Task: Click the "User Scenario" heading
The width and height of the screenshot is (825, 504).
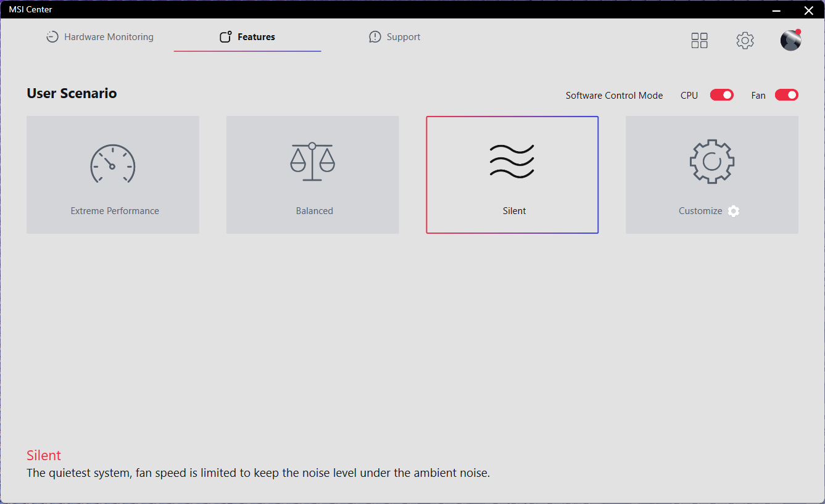Action: point(72,94)
